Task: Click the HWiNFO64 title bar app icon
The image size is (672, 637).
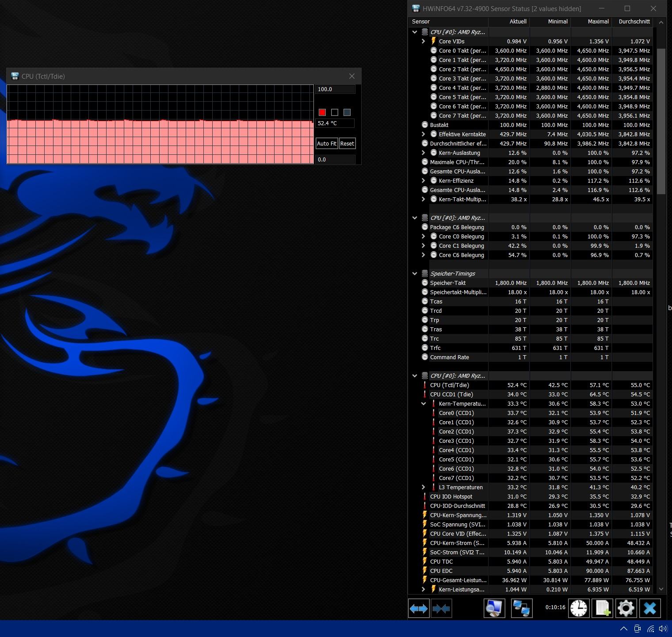Action: [416, 8]
